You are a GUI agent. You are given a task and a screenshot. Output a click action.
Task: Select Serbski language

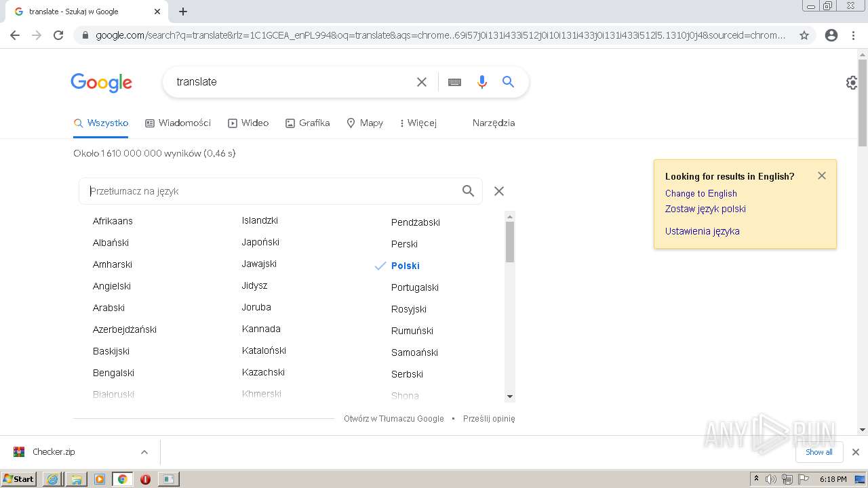(407, 374)
